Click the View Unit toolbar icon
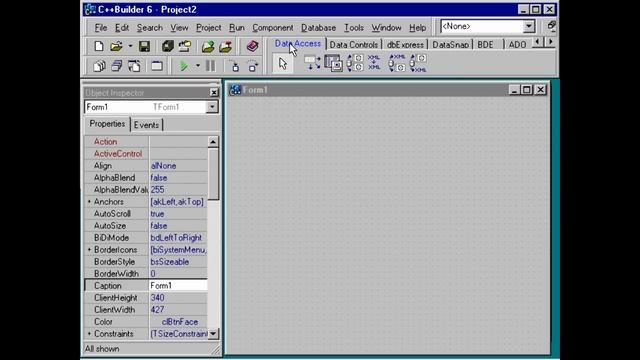Image resolution: width=640 pixels, height=360 pixels. [x=99, y=66]
